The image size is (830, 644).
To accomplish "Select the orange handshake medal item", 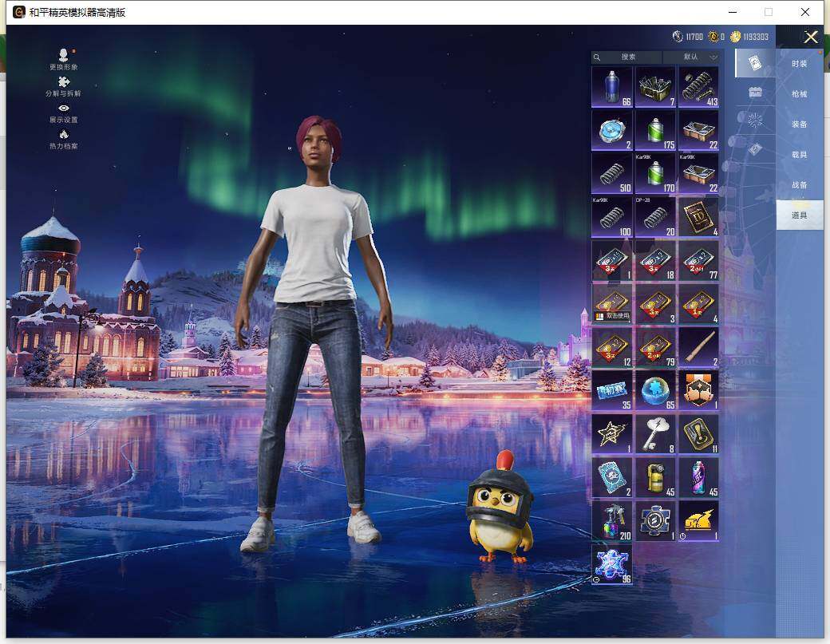I will click(699, 390).
